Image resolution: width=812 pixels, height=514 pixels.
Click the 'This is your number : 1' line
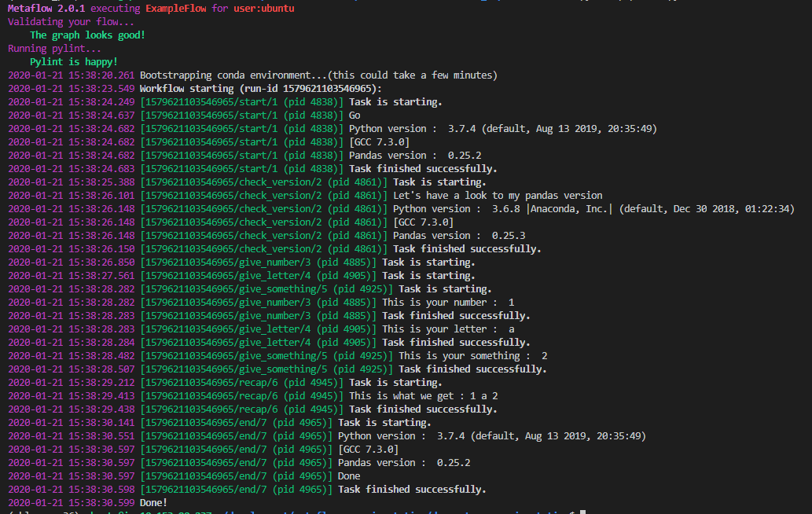(448, 303)
